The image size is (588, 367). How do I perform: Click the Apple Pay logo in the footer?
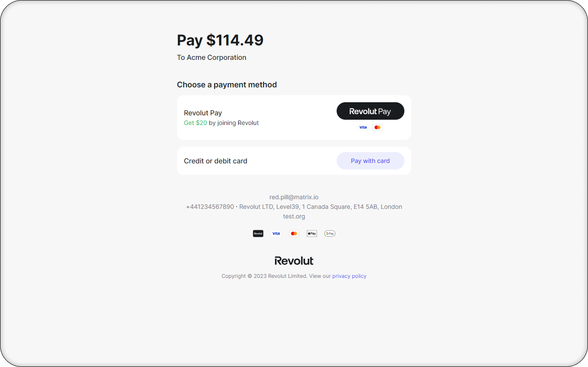tap(312, 234)
